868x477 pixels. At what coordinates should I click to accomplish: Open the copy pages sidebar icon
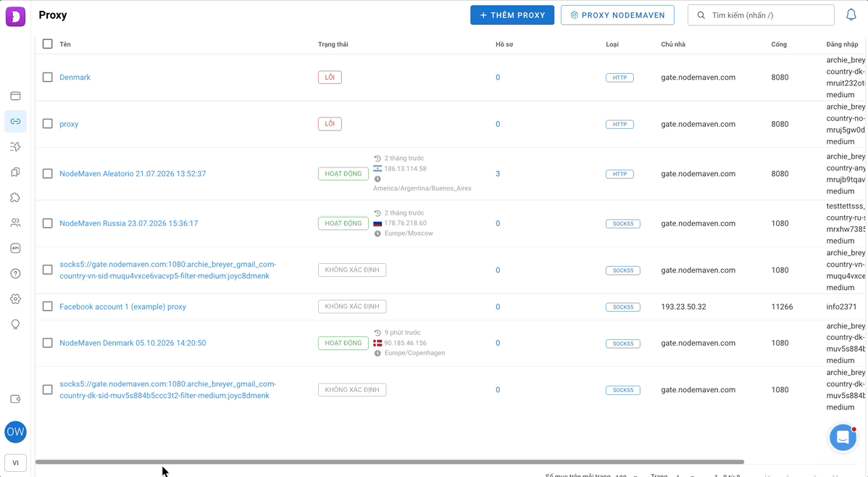tap(15, 173)
